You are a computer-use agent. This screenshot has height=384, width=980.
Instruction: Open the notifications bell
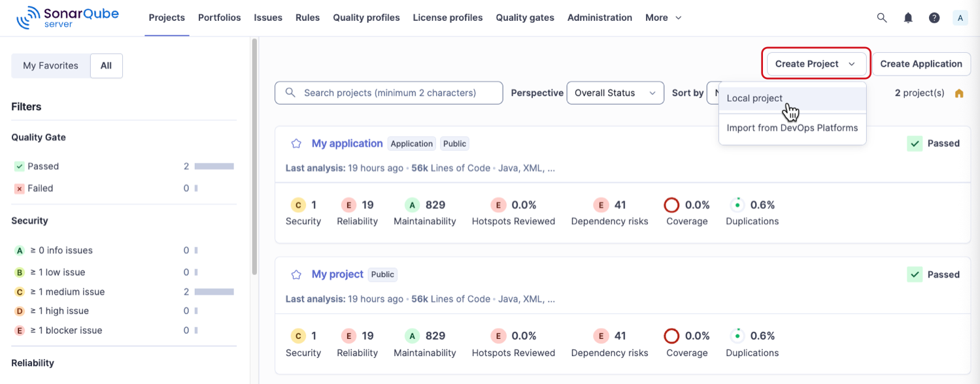coord(908,18)
